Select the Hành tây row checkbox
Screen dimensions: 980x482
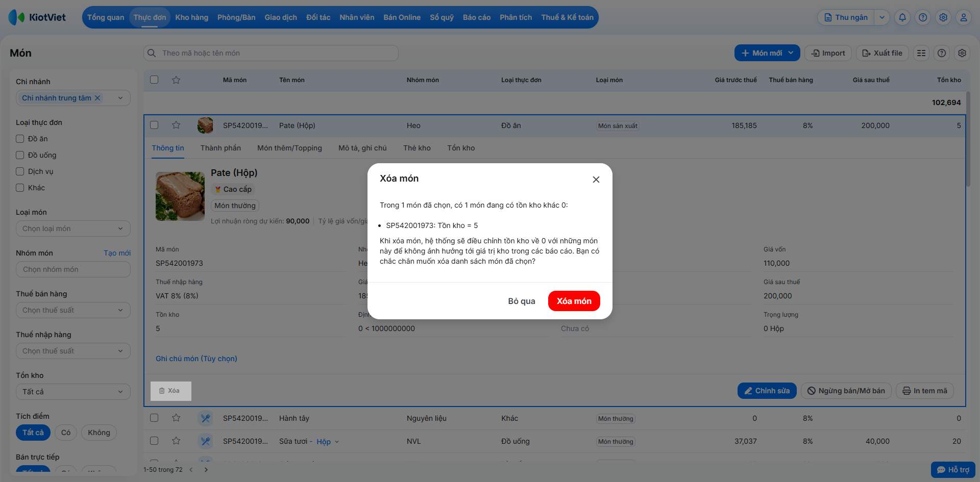154,418
